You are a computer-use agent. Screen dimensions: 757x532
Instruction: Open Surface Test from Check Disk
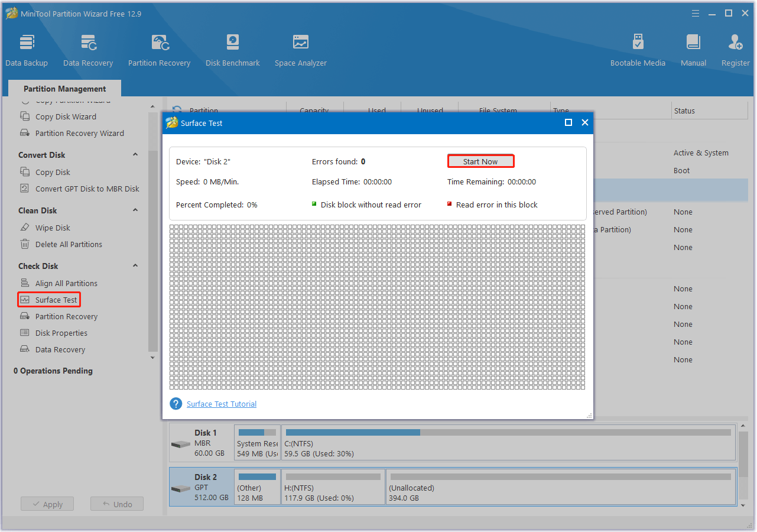point(49,300)
